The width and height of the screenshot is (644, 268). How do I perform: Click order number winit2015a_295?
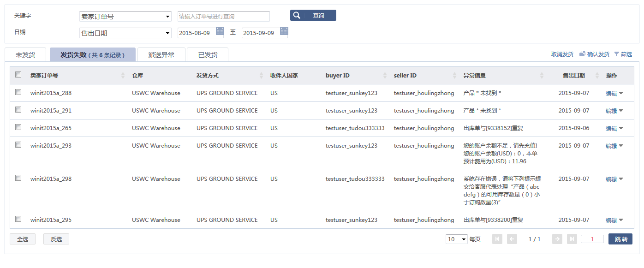click(x=51, y=220)
